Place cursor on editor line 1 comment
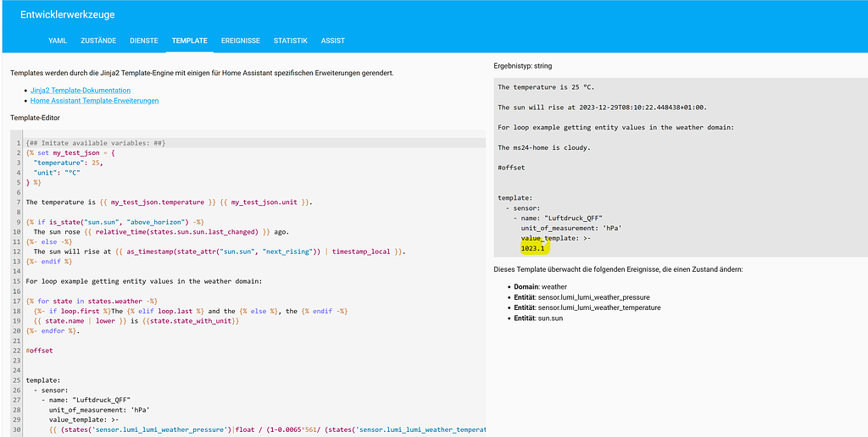The image size is (868, 437). click(96, 143)
